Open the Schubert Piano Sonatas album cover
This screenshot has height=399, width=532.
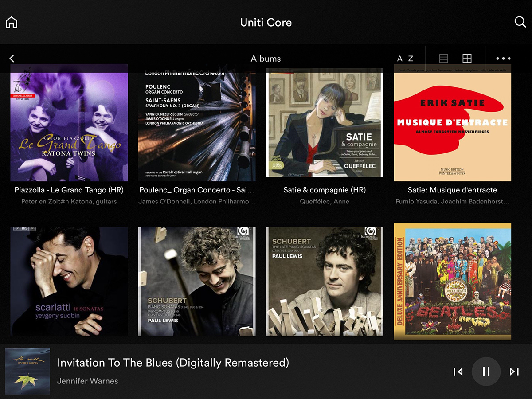[197, 282]
